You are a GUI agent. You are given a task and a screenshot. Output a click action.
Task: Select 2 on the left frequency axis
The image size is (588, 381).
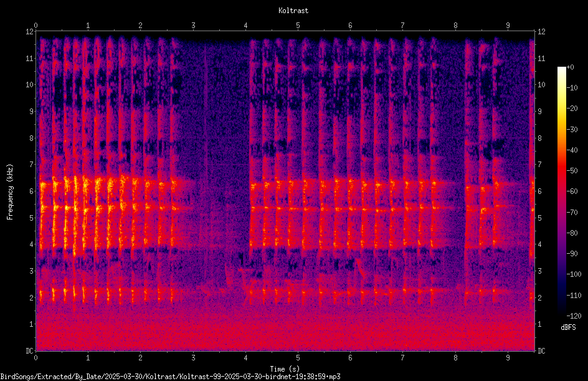(x=32, y=297)
